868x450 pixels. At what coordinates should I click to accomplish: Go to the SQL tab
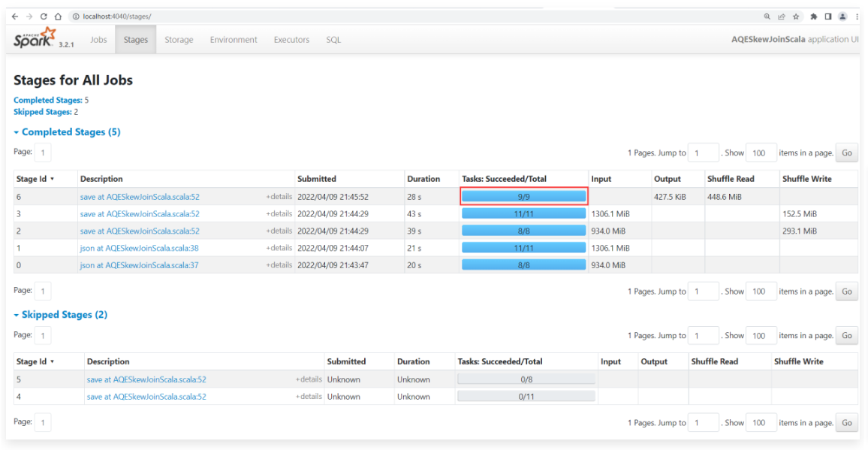pyautogui.click(x=333, y=40)
